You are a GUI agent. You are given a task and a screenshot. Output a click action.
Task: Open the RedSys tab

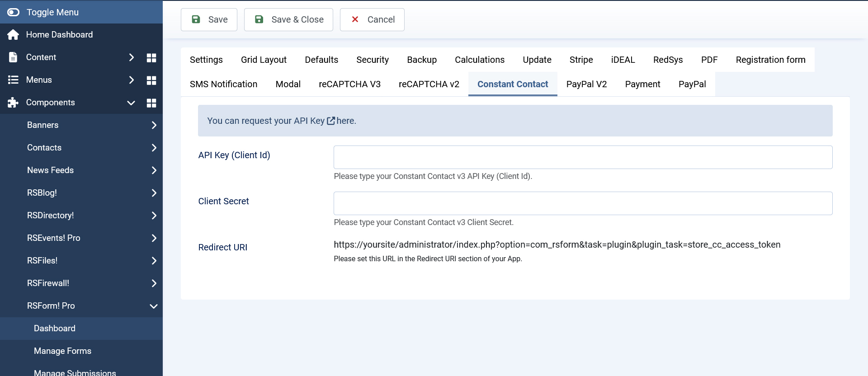click(x=668, y=60)
